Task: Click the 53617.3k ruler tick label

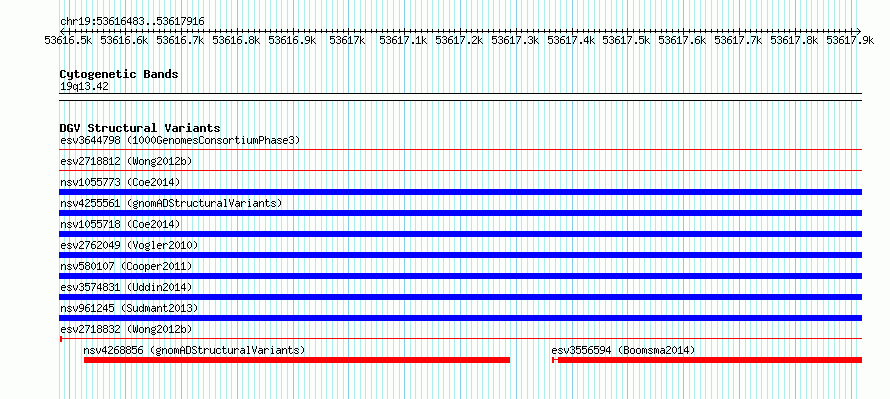Action: (515, 40)
